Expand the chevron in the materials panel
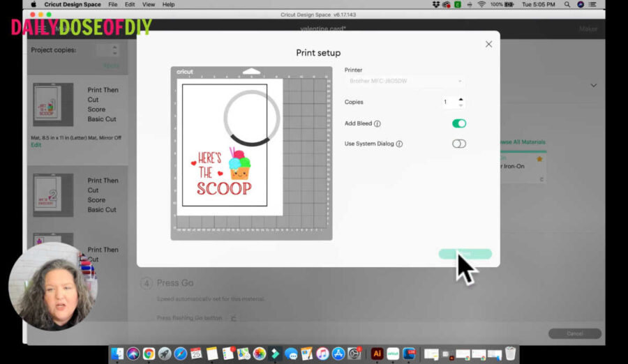The width and height of the screenshot is (628, 364). [x=594, y=85]
